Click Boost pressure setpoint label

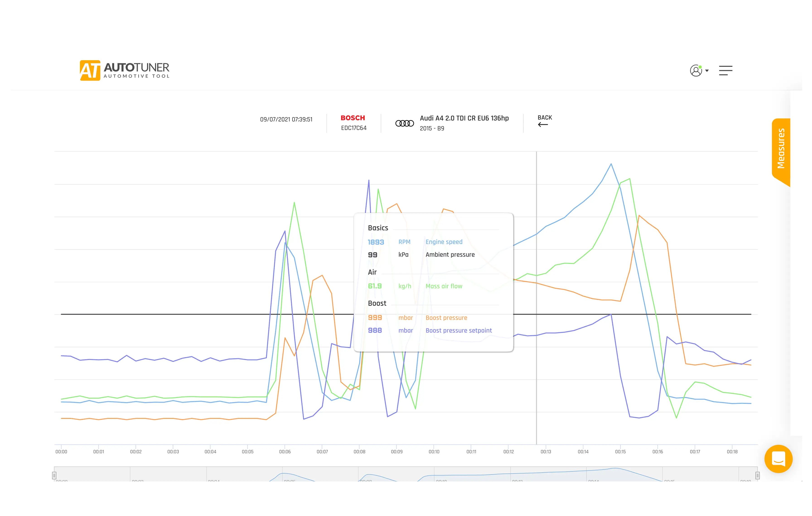coord(459,331)
